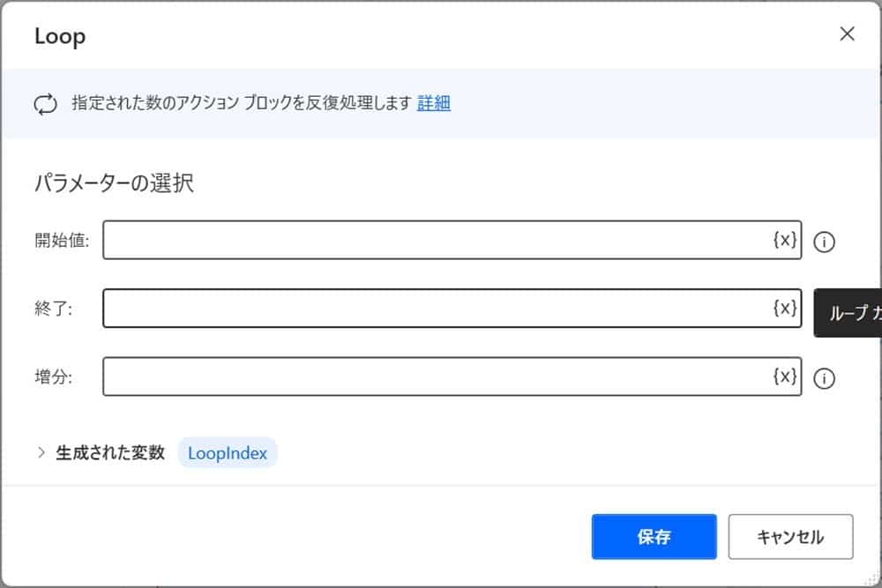Open variable selector for 増分 field
Image resolution: width=882 pixels, height=588 pixels.
click(x=783, y=376)
